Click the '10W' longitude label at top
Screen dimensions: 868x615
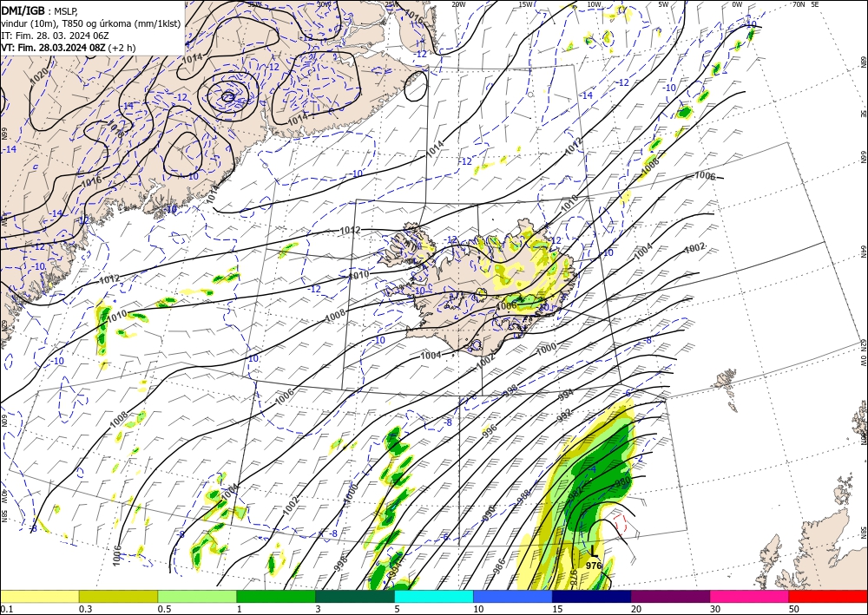pyautogui.click(x=594, y=4)
